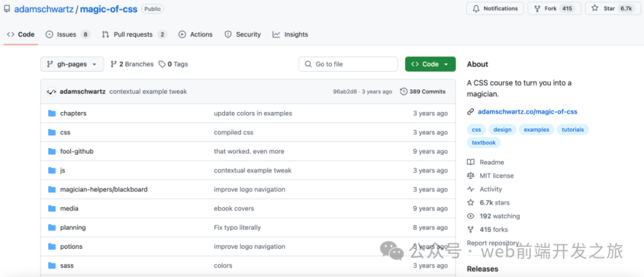Viewport: 644px width, 277px height.
Task: Click the watching eye icon
Action: [470, 216]
